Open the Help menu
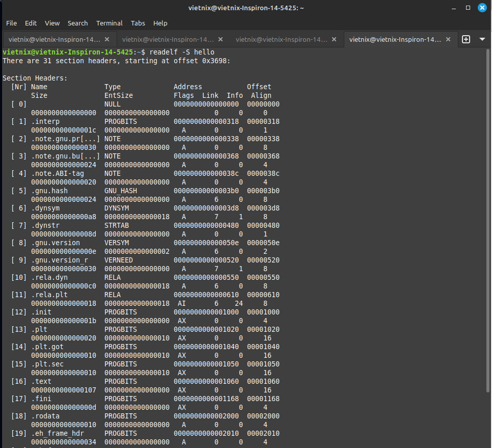This screenshot has width=492, height=448. click(160, 23)
